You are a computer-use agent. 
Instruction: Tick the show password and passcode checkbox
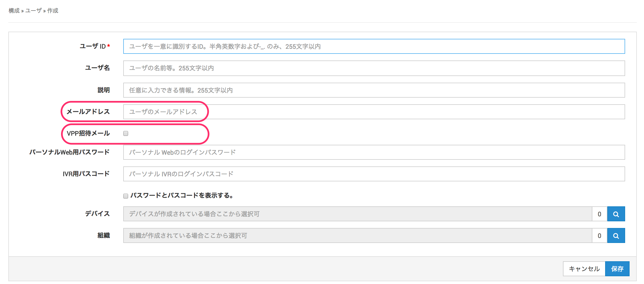point(126,196)
